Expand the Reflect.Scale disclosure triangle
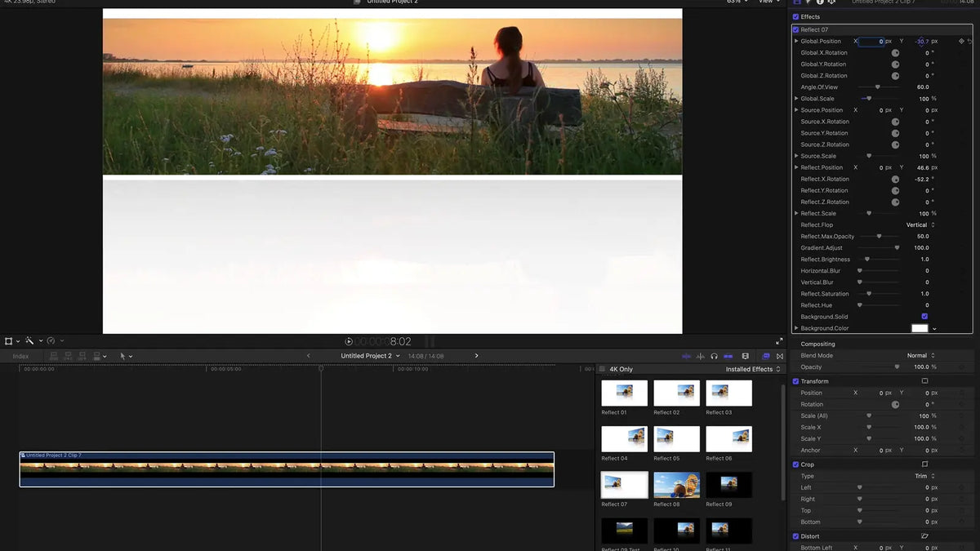This screenshot has width=980, height=551. pos(796,213)
